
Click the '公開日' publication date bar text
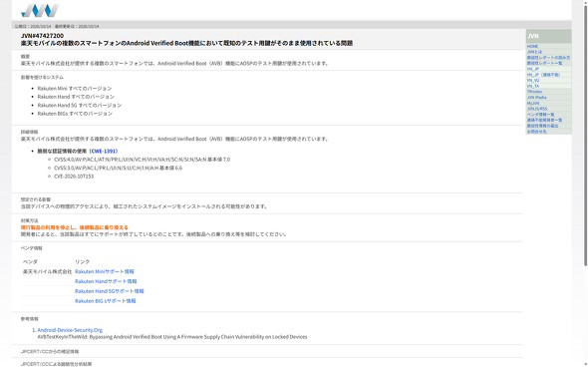57,26
